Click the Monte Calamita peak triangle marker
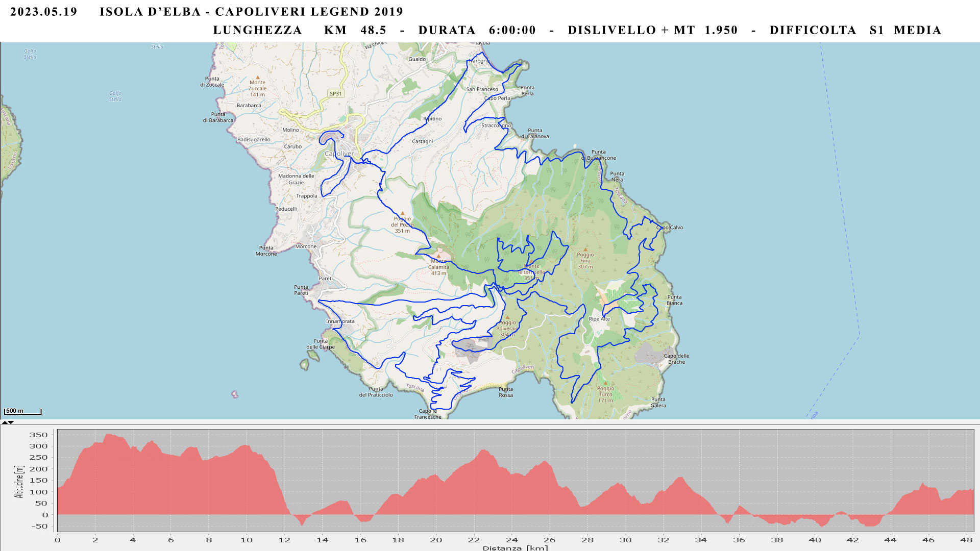 pyautogui.click(x=438, y=256)
